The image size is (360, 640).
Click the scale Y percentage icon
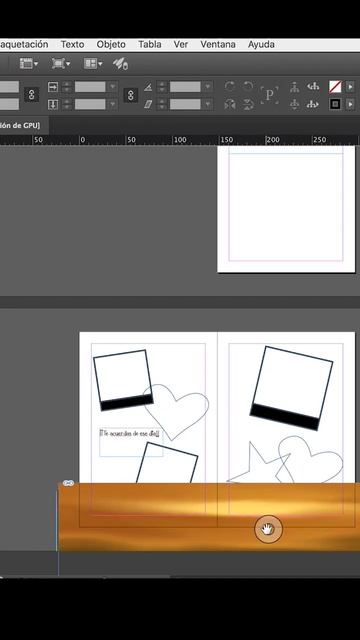point(53,104)
